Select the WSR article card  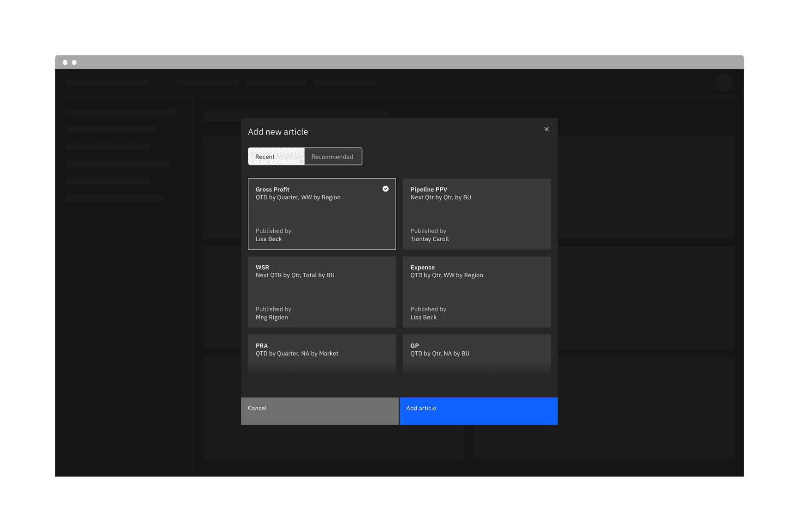(x=321, y=292)
